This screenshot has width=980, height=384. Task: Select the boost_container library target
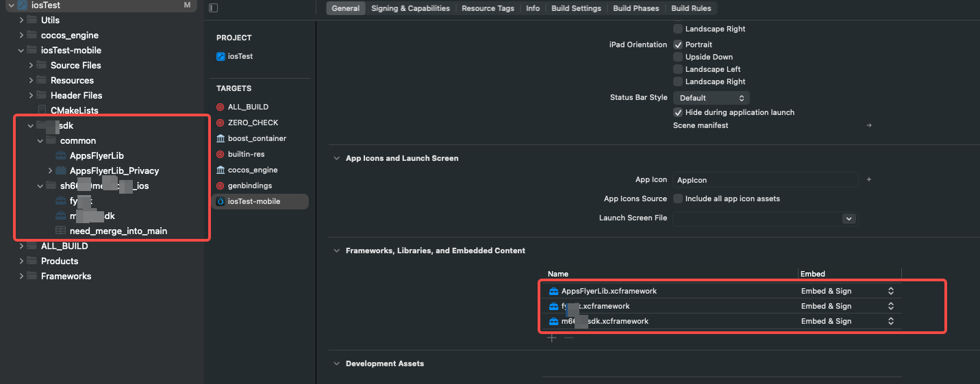click(x=221, y=138)
